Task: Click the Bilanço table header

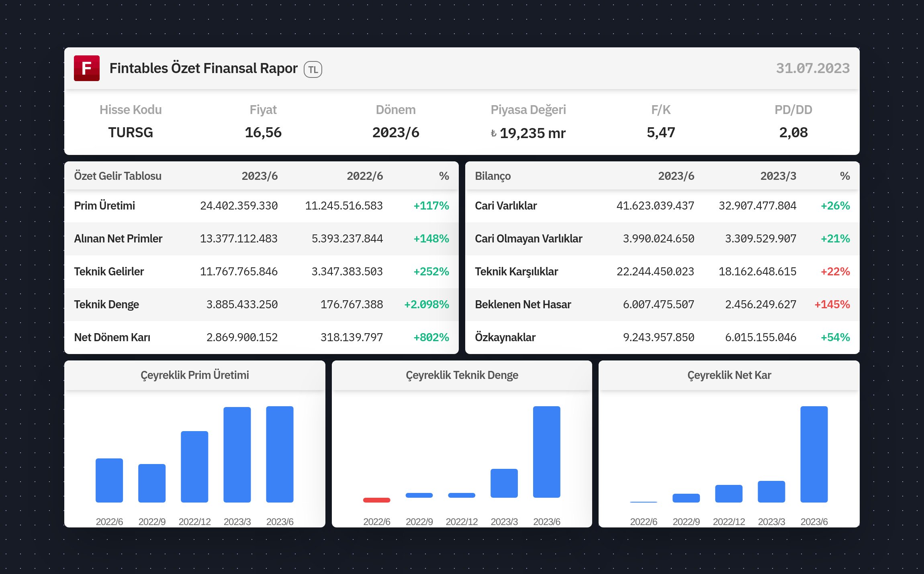Action: pyautogui.click(x=493, y=176)
